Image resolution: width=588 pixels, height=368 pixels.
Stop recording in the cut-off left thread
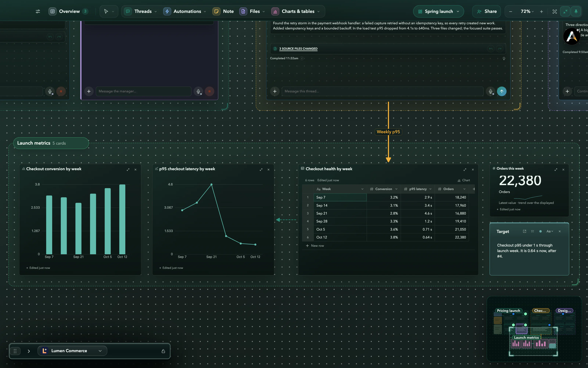pyautogui.click(x=61, y=91)
